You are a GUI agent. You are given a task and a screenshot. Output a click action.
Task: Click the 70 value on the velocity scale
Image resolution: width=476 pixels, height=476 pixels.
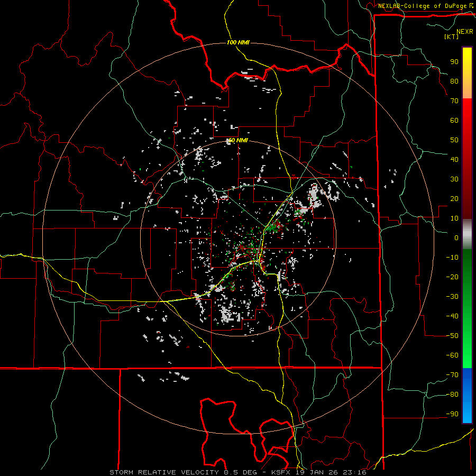click(x=454, y=101)
